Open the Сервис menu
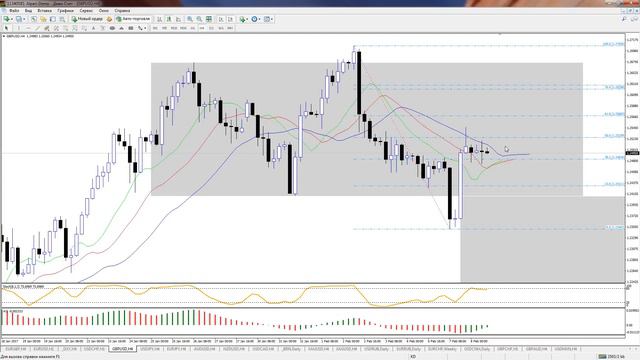The image size is (640, 360). pos(86,11)
